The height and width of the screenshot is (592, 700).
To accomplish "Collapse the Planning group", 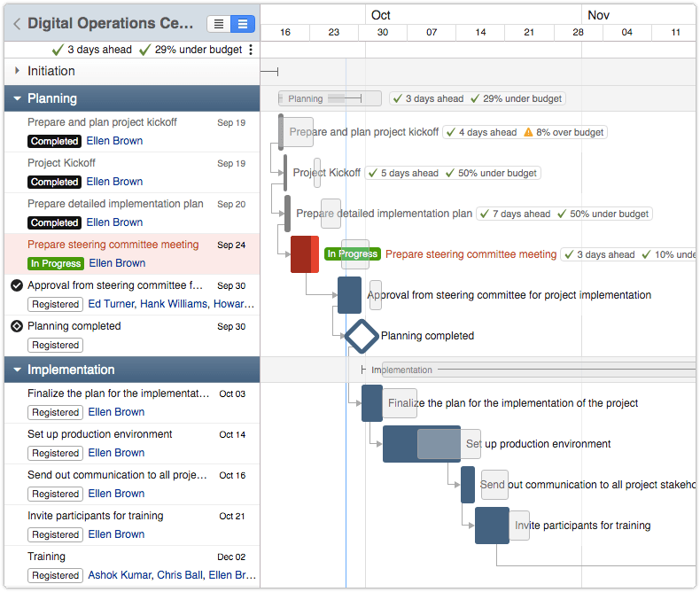I will click(17, 98).
